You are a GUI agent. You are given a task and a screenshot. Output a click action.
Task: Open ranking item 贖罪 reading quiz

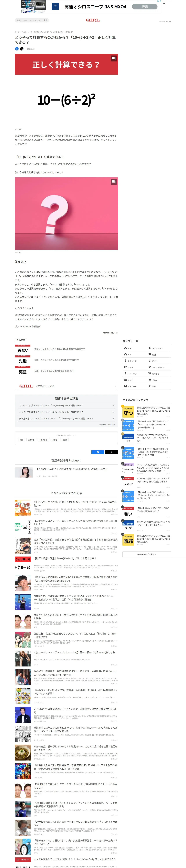pos(146,539)
